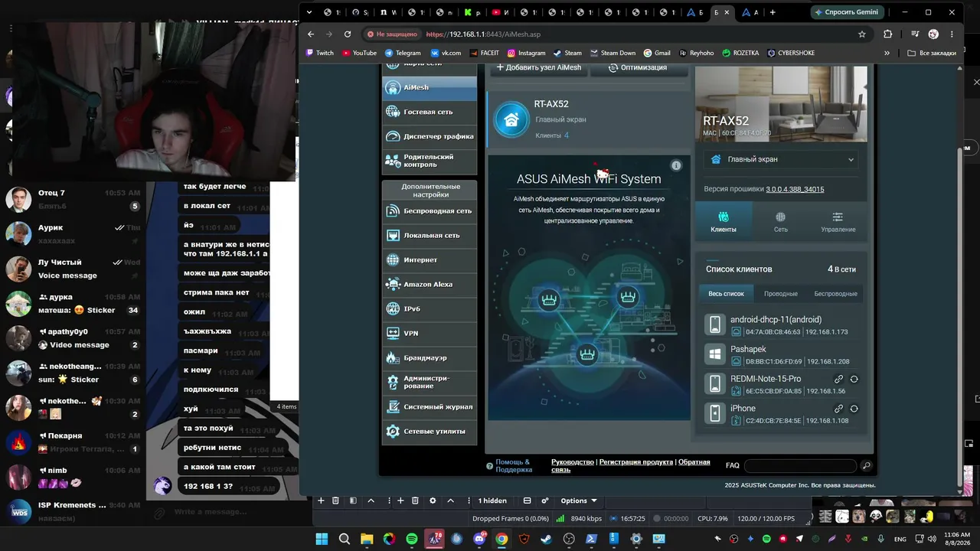Open the Chrome three-dot menu

(953, 34)
